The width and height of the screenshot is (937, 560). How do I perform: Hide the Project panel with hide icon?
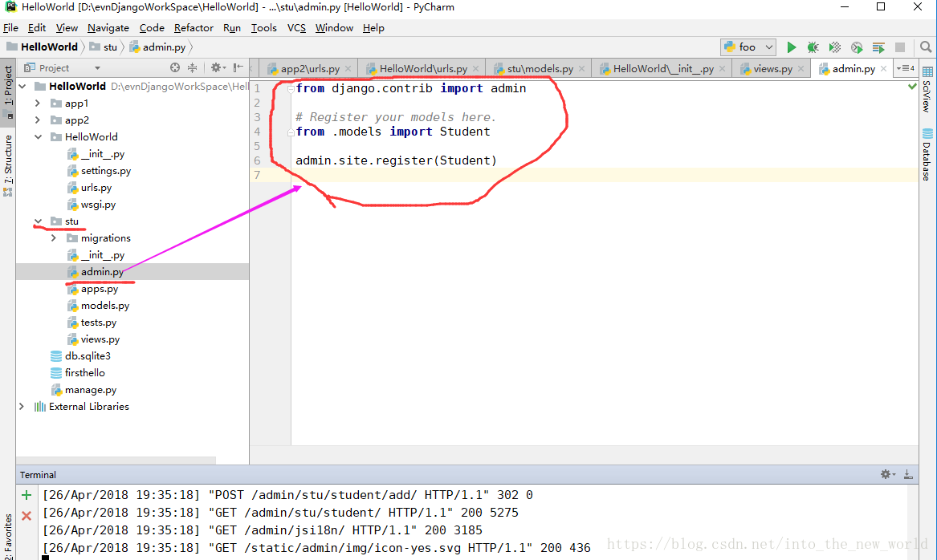pyautogui.click(x=238, y=67)
